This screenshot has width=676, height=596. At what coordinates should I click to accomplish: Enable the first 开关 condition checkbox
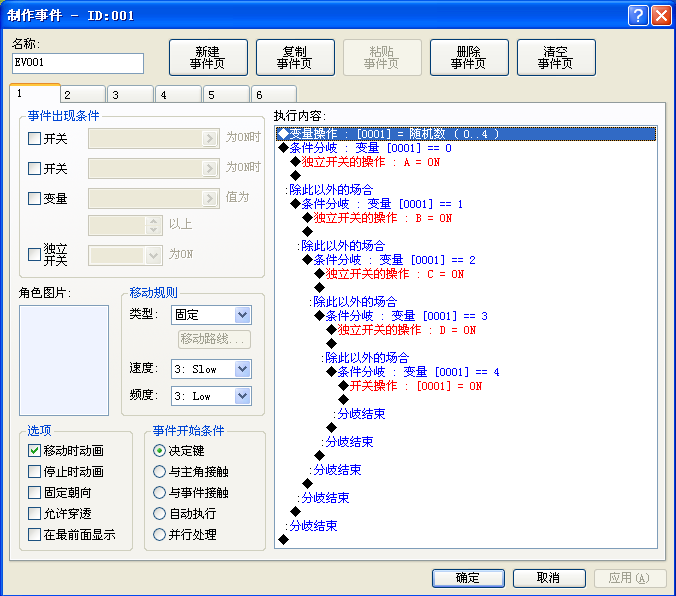34,138
